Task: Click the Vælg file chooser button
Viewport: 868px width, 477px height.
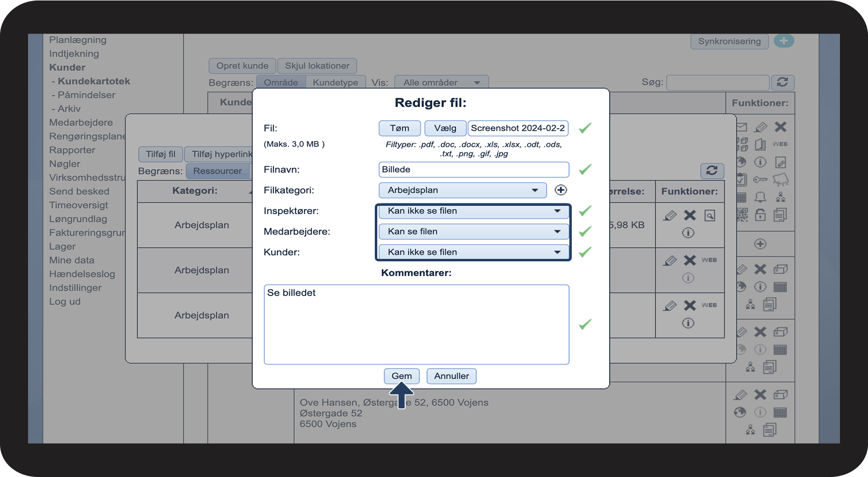Action: point(445,129)
